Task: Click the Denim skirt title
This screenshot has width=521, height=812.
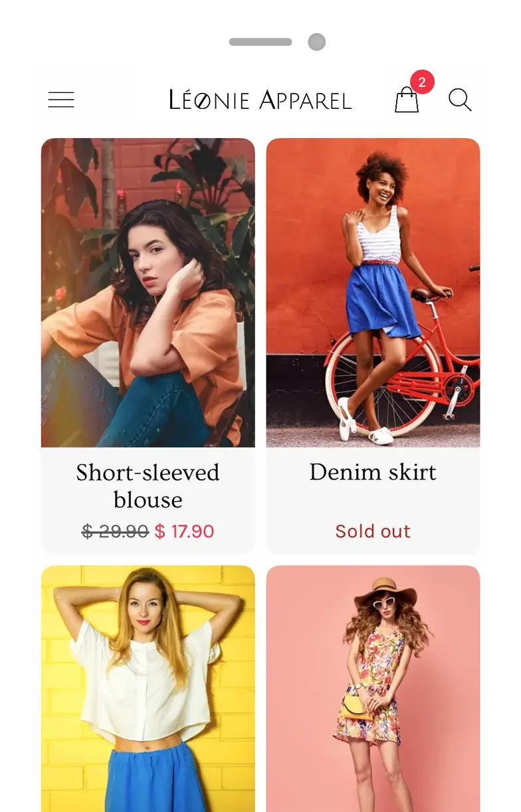Action: [x=373, y=472]
